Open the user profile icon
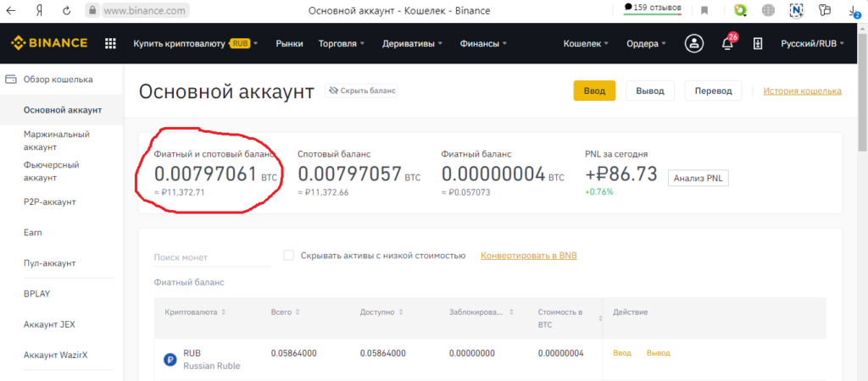 tap(694, 43)
